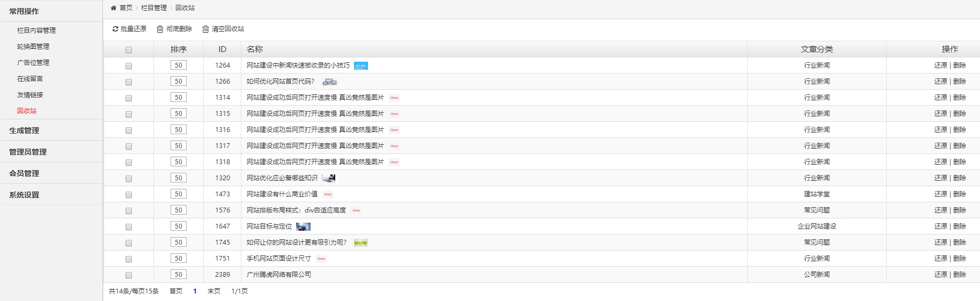Click the home icon in breadcrumb

[113, 8]
